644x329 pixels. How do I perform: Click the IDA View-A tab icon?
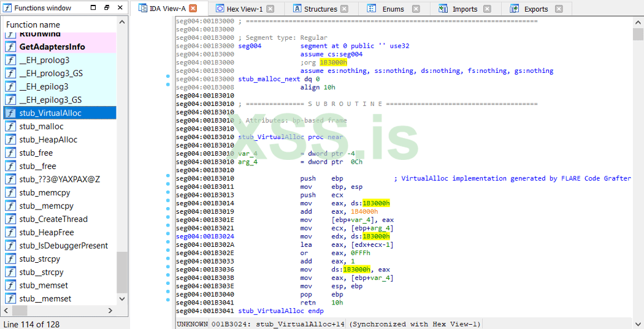(x=142, y=8)
